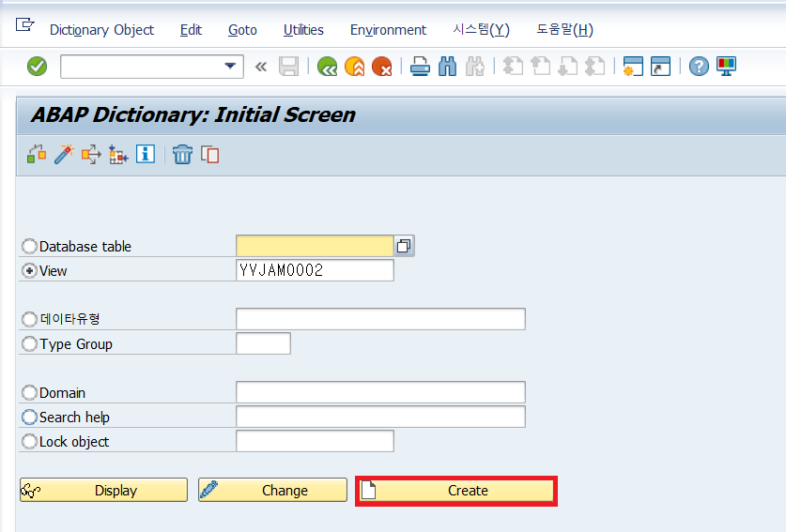Screen dimensions: 786x532
Task: Open the Dictionary Object menu
Action: pyautogui.click(x=101, y=30)
